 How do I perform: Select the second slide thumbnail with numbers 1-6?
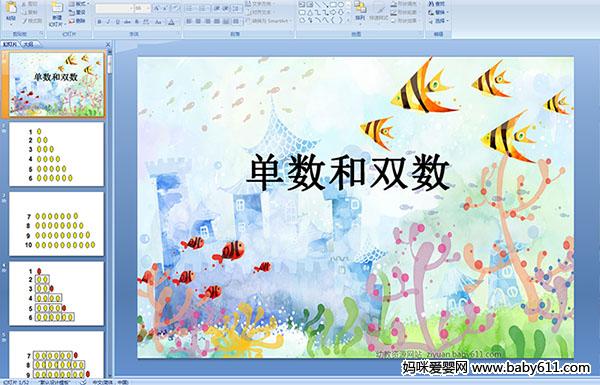pyautogui.click(x=56, y=154)
